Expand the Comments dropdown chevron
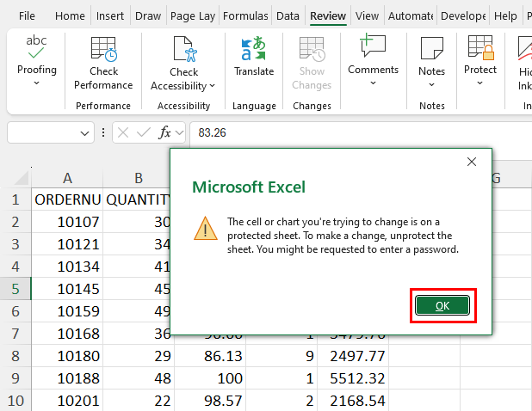This screenshot has width=532, height=411. (x=373, y=83)
